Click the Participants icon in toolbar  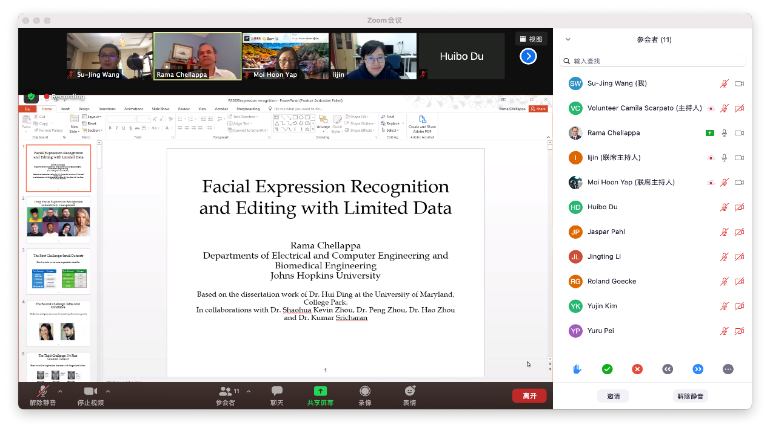(x=226, y=391)
